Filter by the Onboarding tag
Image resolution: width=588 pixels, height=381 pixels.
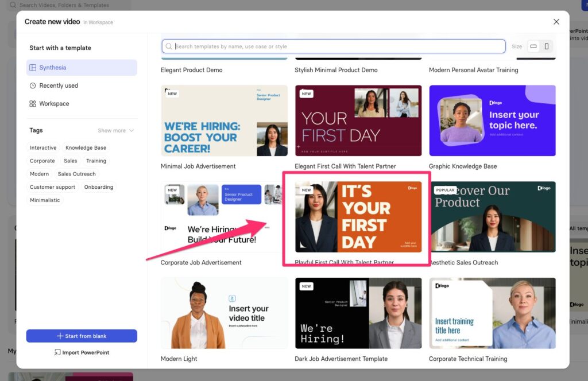[x=99, y=187]
